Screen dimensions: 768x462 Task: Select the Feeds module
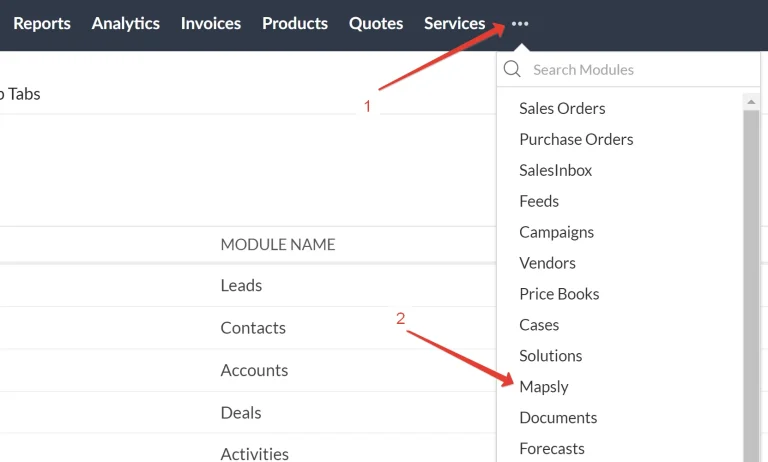pos(539,201)
